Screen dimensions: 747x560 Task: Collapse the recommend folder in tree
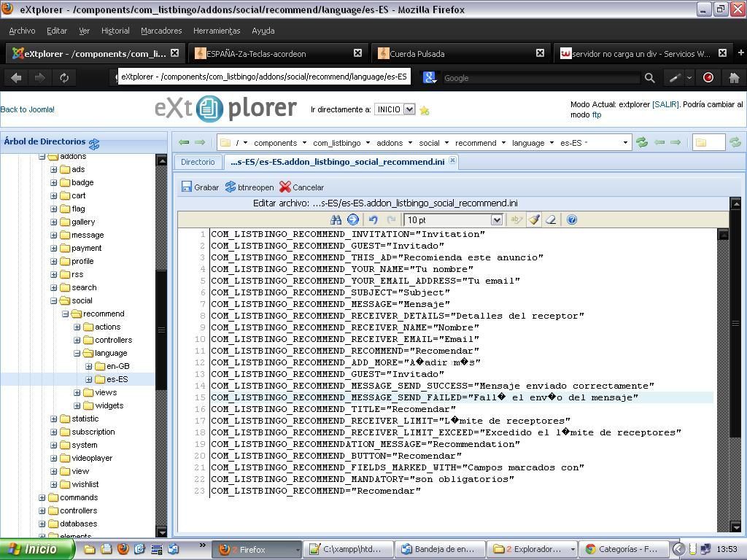(x=65, y=314)
